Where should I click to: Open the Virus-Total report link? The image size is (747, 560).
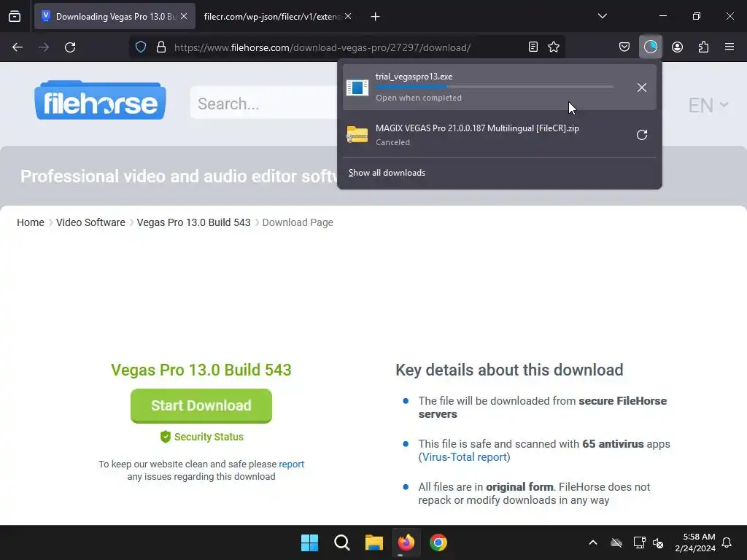(465, 457)
